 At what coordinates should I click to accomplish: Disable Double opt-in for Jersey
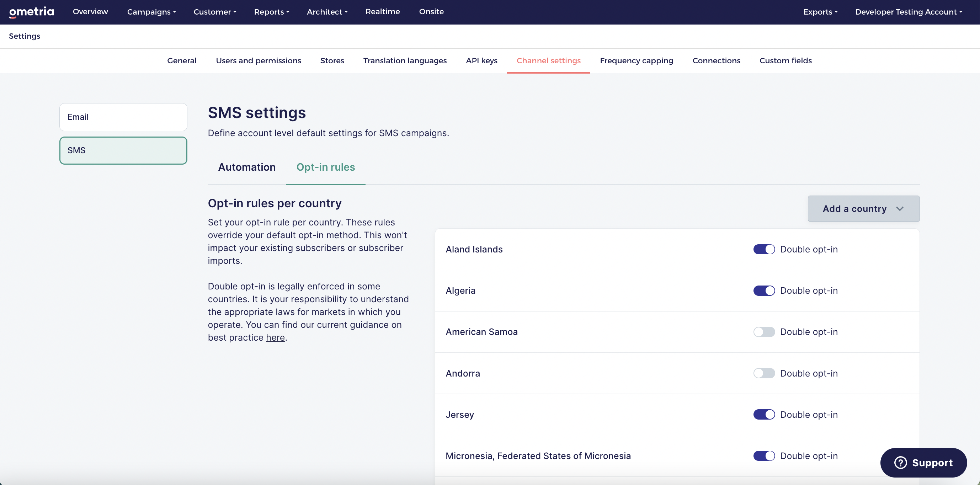(x=764, y=414)
